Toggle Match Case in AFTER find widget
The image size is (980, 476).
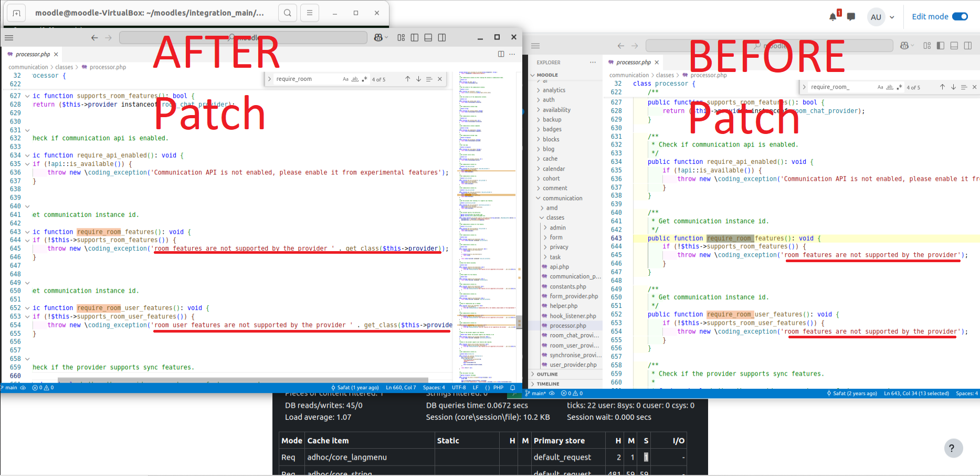pos(345,79)
